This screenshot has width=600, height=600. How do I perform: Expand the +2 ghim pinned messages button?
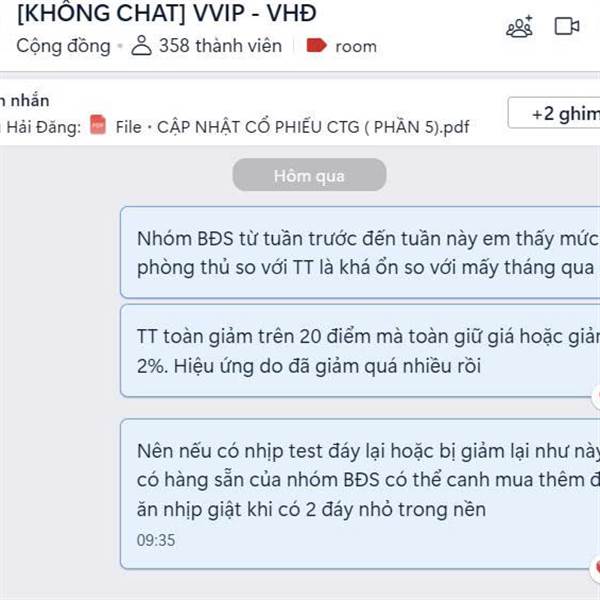[554, 113]
